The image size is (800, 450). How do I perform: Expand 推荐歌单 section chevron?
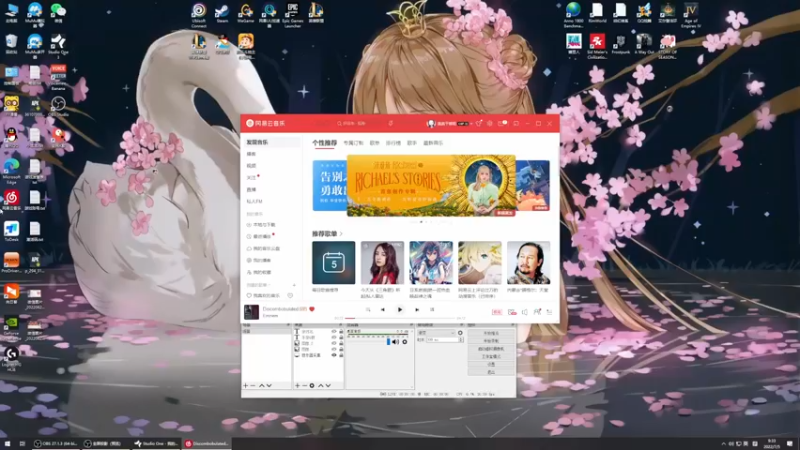[341, 234]
